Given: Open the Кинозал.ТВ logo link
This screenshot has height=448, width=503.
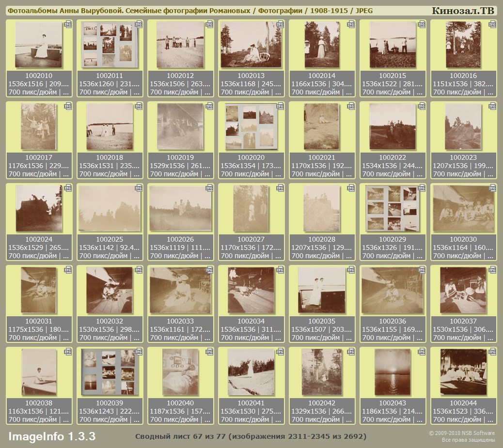Looking at the screenshot, I should click(462, 11).
